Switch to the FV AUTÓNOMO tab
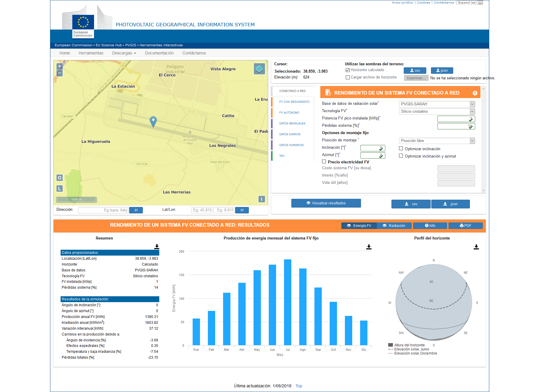 [x=289, y=112]
